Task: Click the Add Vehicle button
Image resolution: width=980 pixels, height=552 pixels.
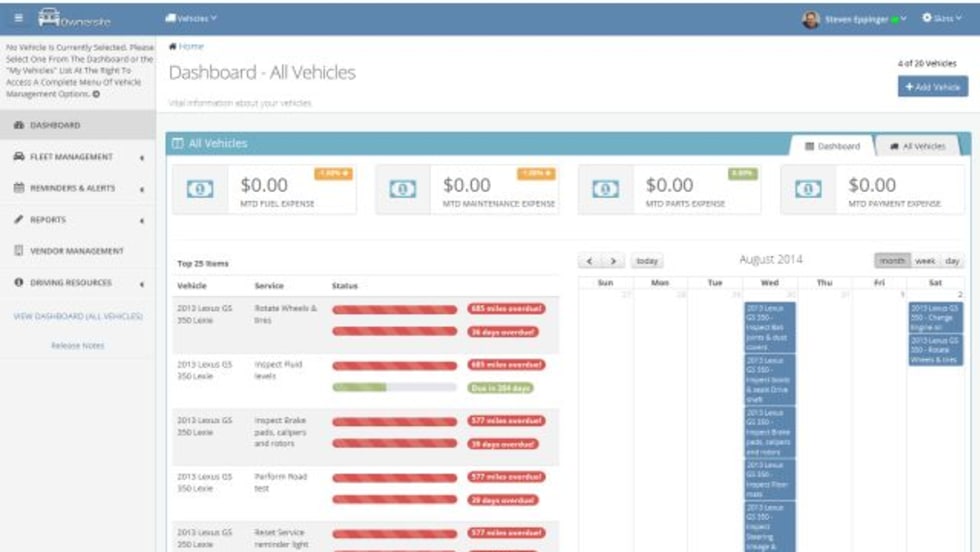Action: (932, 87)
